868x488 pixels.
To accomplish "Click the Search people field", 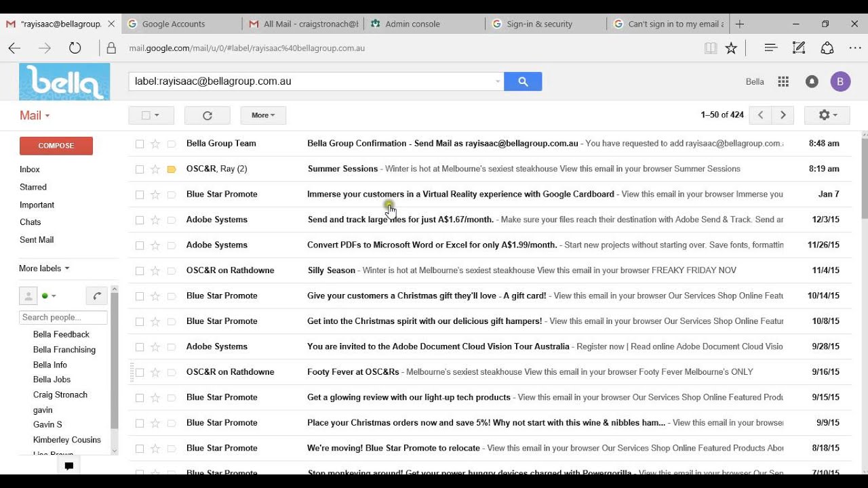I will click(x=63, y=317).
